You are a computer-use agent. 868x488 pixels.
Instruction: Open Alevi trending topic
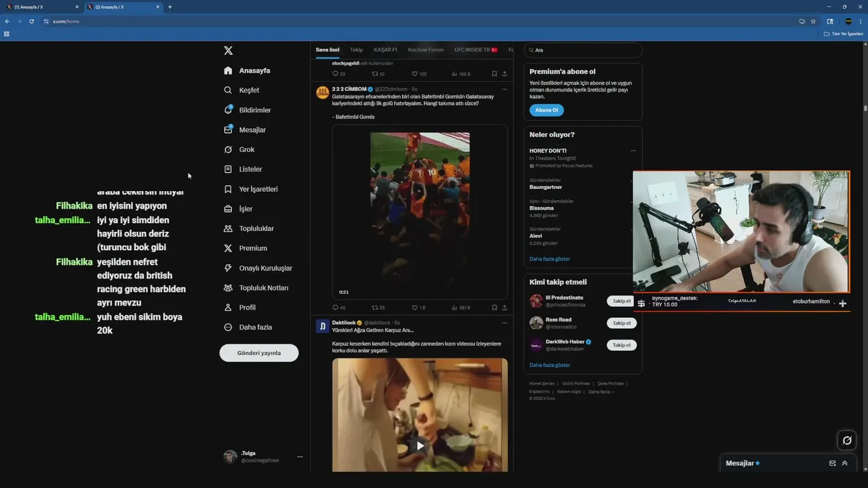tap(536, 236)
